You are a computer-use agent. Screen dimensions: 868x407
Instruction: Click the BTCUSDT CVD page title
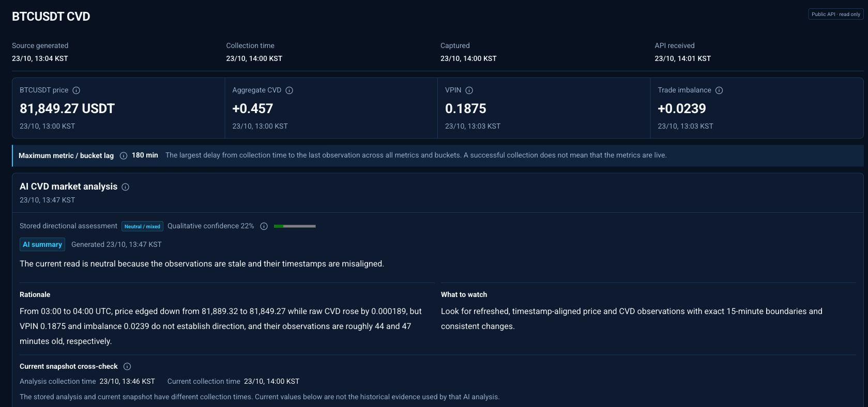click(51, 17)
